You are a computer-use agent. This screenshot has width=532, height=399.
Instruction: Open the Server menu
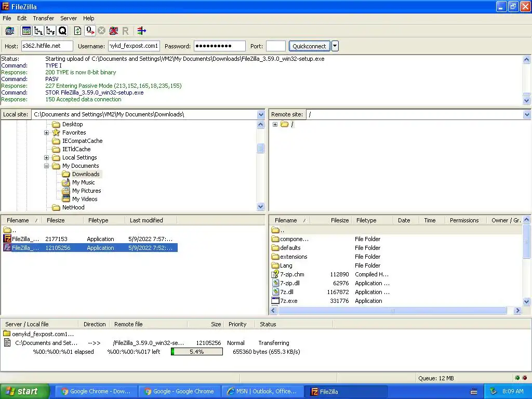(x=69, y=18)
